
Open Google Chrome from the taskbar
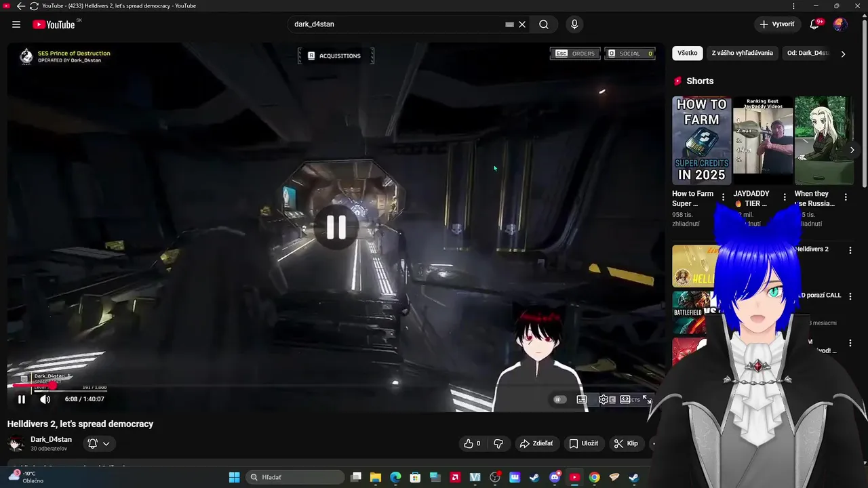(x=594, y=477)
